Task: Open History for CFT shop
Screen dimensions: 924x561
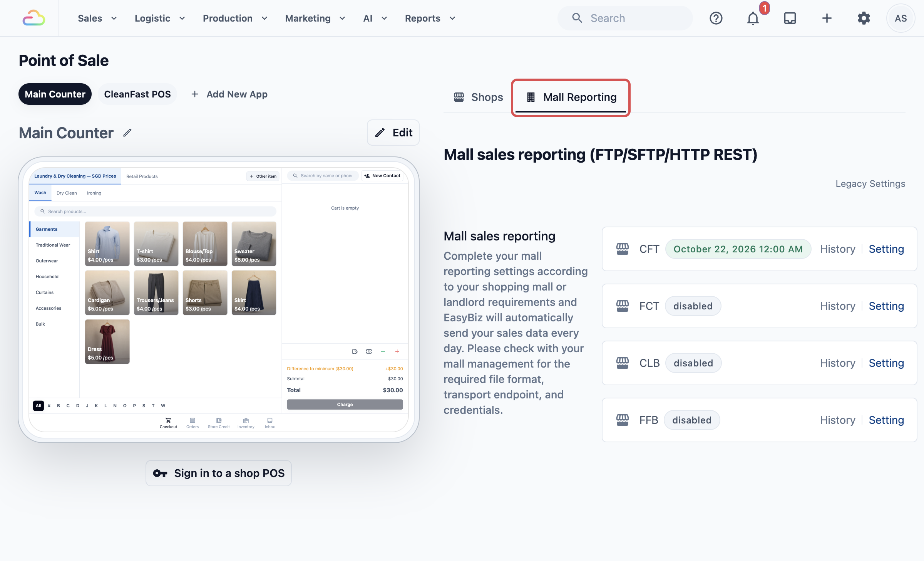Action: [837, 249]
